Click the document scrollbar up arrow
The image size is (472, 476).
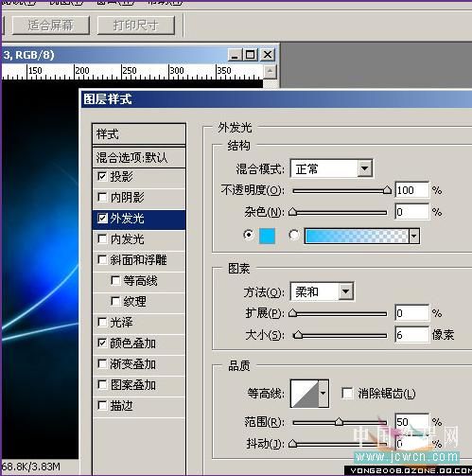point(270,71)
